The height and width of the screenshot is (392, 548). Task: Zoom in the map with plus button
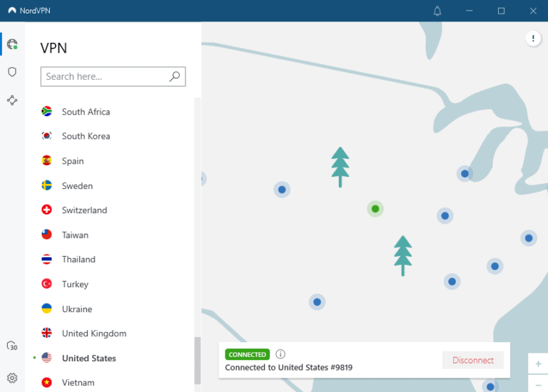point(538,364)
